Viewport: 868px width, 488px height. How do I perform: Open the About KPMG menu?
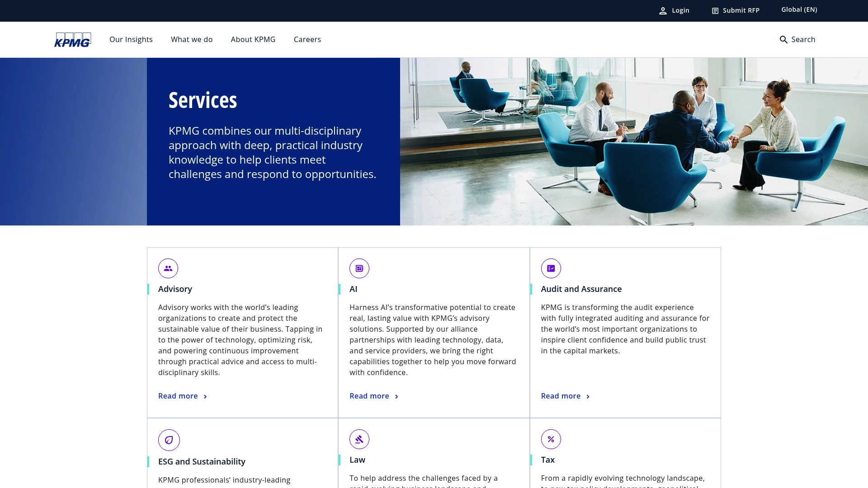[x=253, y=39]
